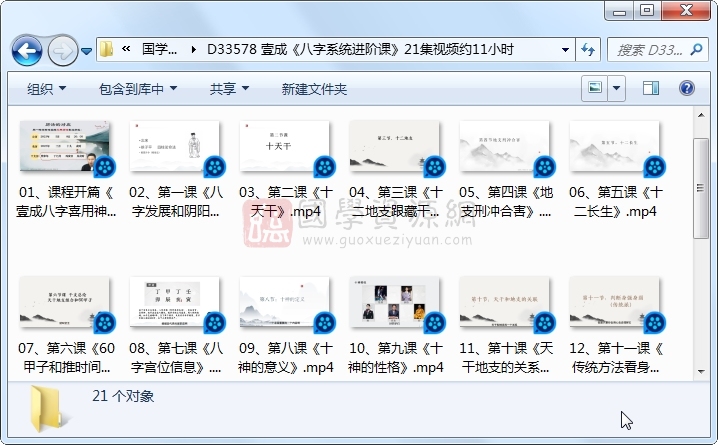Click file name 08、第七课《八字宫位信息》
The width and height of the screenshot is (718, 445).
pos(176,358)
